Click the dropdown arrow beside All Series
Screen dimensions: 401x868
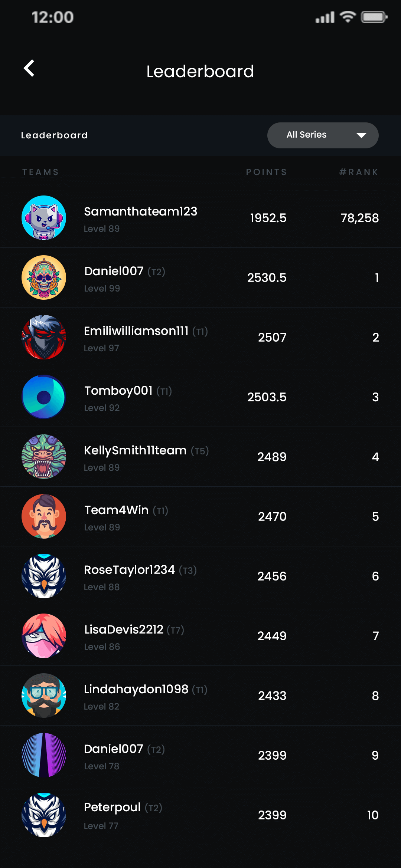[x=361, y=135]
